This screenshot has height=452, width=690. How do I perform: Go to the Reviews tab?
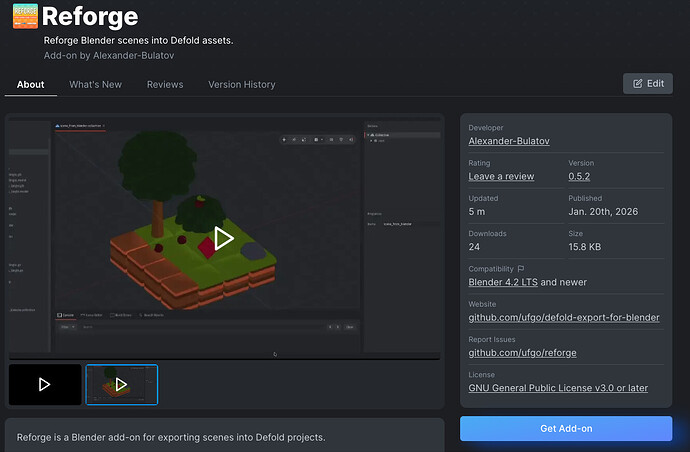click(164, 85)
